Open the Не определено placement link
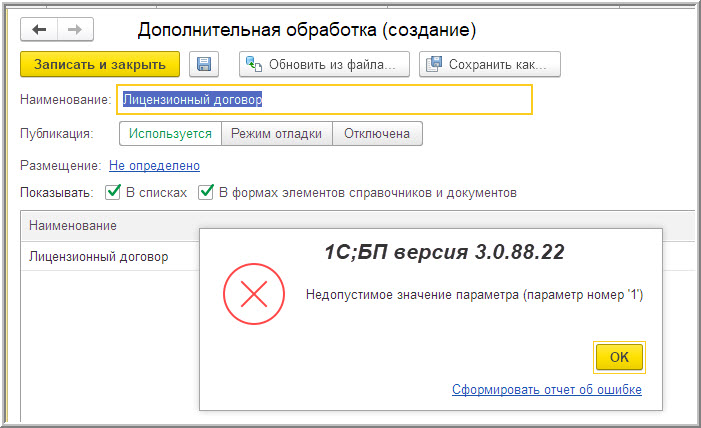Viewport: 701px width, 428px height. 154,165
